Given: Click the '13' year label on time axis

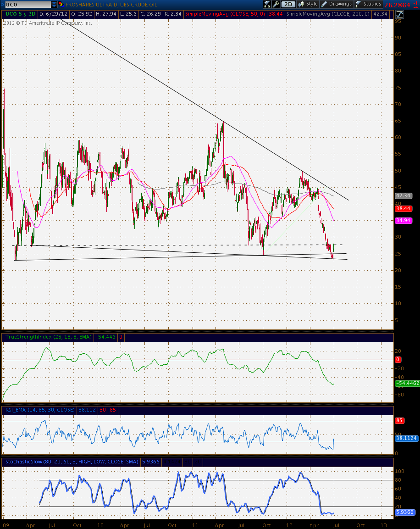Looking at the screenshot, I should [x=384, y=525].
